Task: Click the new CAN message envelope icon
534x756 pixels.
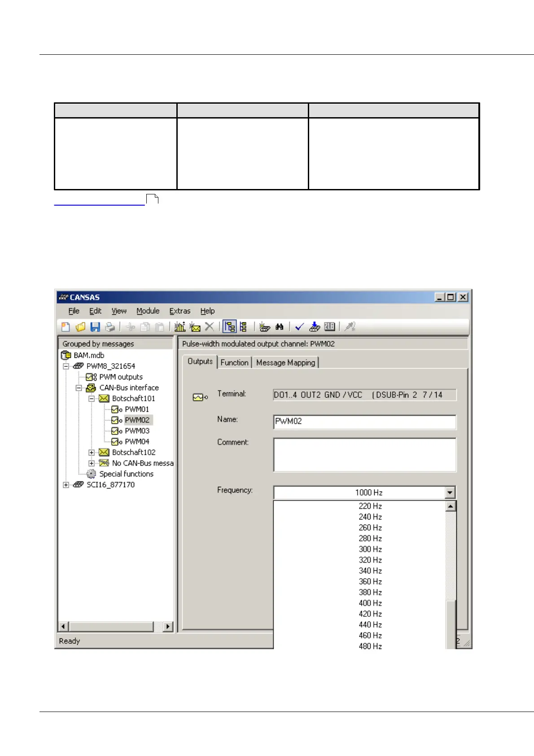Action: (x=195, y=327)
